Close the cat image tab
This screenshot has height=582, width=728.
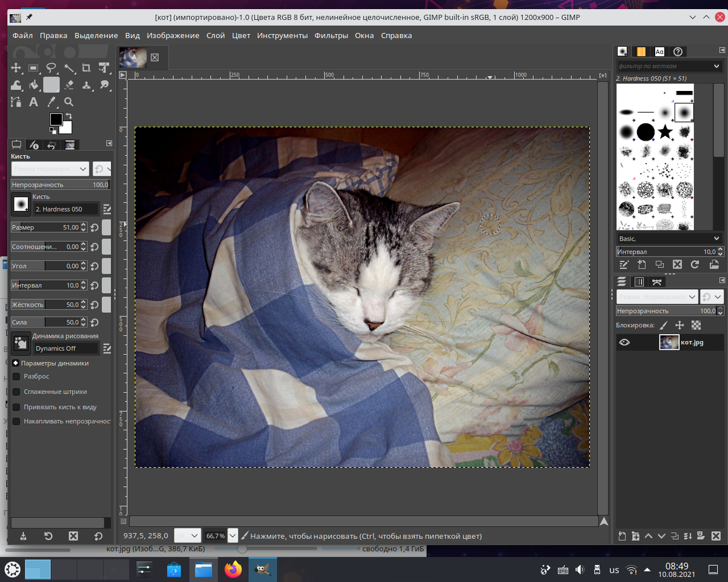click(155, 58)
